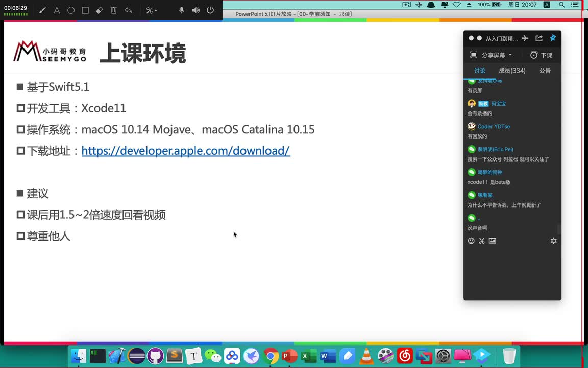
Task: Switch to the 成员(334) tab
Action: point(512,71)
